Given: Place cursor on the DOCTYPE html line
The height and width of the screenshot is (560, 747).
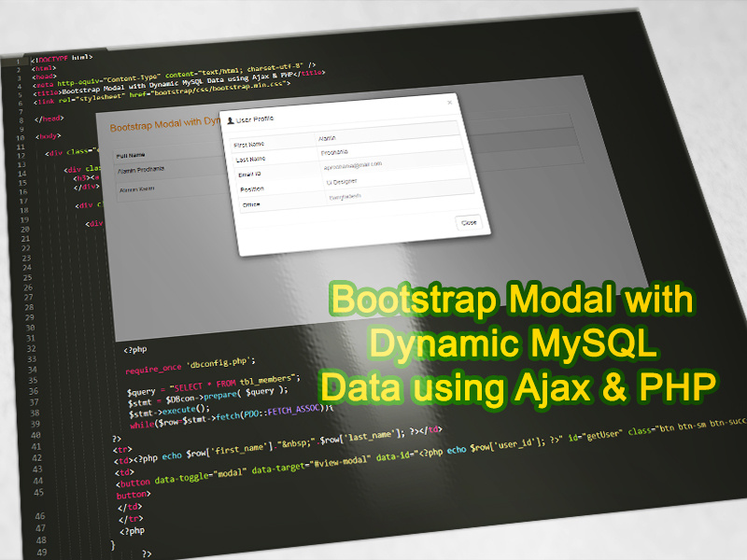Looking at the screenshot, I should pos(62,59).
